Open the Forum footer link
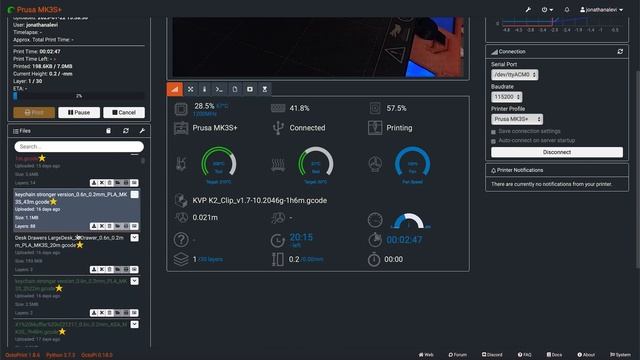This screenshot has width=640, height=360. click(457, 355)
